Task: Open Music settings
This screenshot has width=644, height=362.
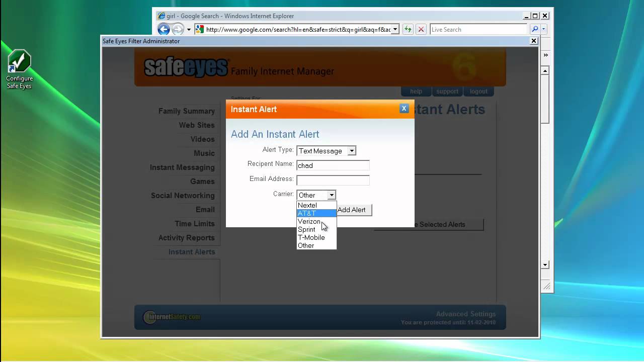Action: pos(204,153)
